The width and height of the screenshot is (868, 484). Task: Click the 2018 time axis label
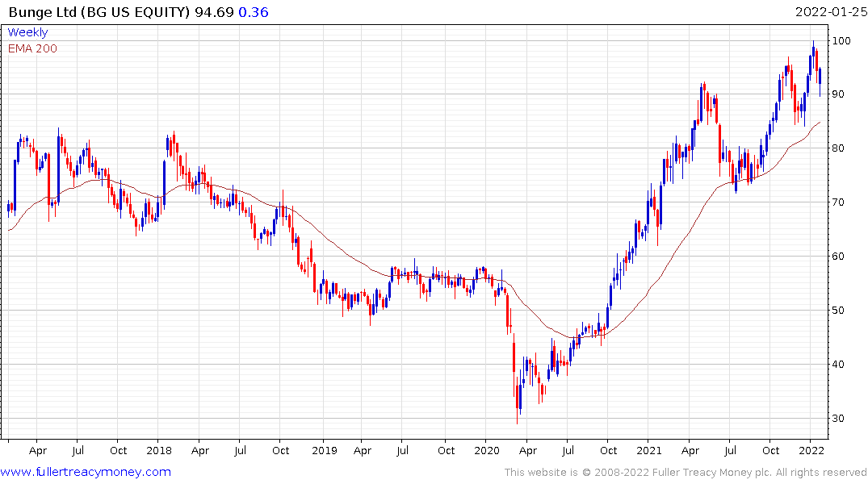(159, 451)
